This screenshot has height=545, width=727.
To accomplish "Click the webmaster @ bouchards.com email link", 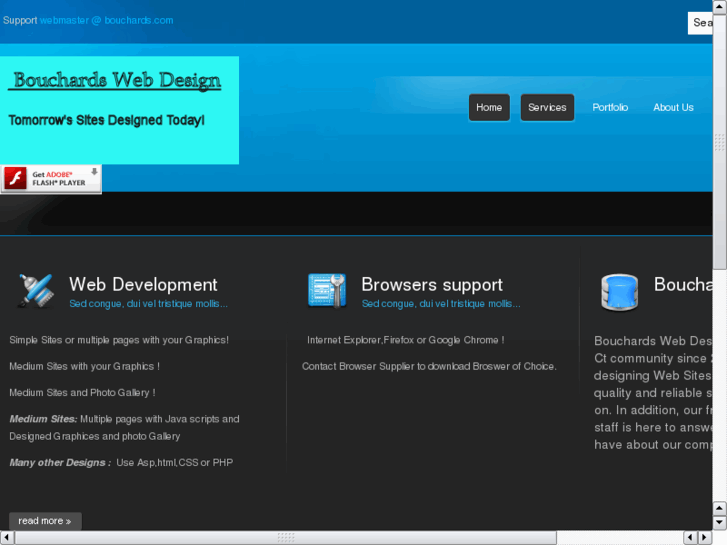I will click(106, 20).
